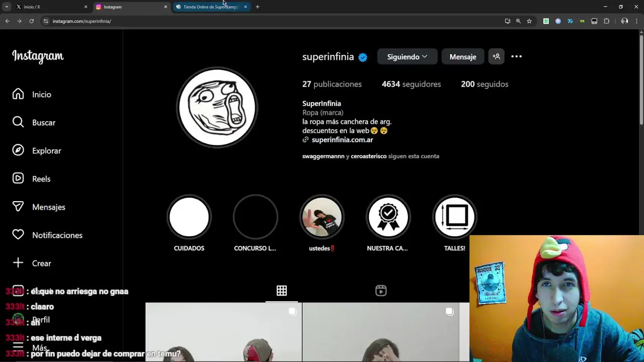
Task: Open the ustedes story highlight
Action: coord(322,217)
